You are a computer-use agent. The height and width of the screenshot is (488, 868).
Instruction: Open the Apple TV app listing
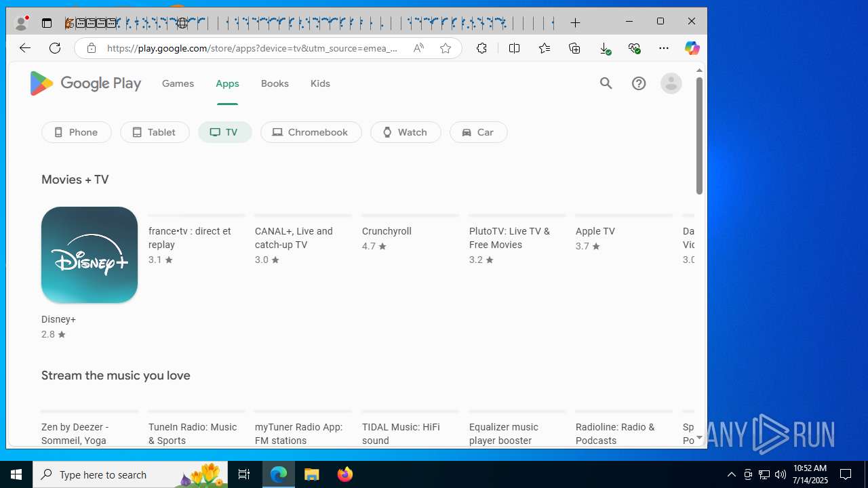click(595, 231)
